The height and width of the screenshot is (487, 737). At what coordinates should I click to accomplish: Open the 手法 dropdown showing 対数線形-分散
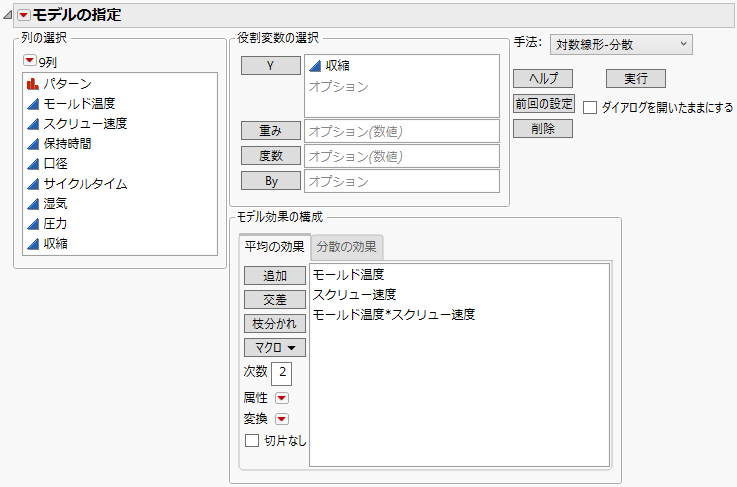(621, 44)
